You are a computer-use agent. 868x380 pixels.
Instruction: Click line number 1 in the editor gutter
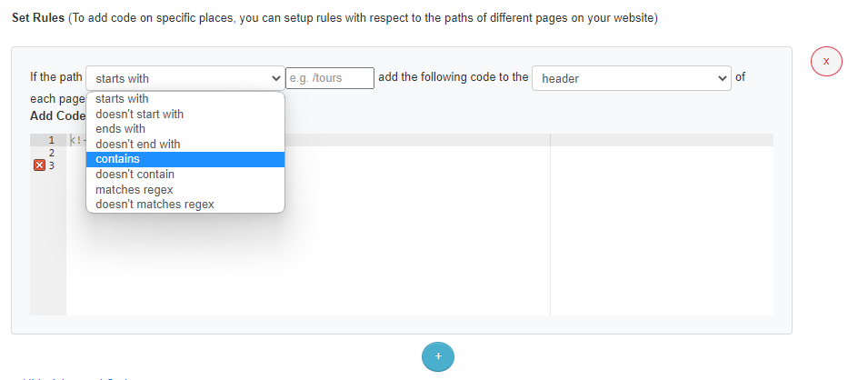[x=52, y=140]
